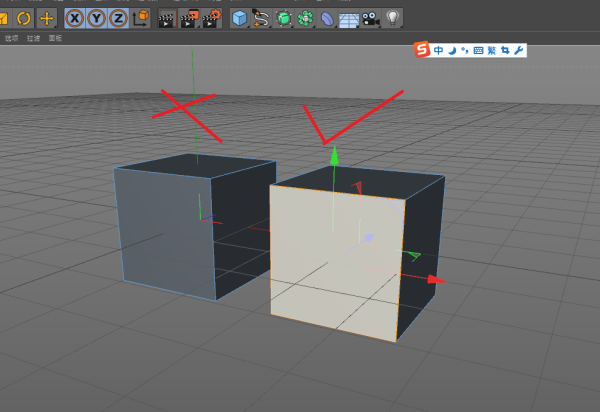Click the purple deformer capsule icon
600x412 pixels.
(327, 18)
